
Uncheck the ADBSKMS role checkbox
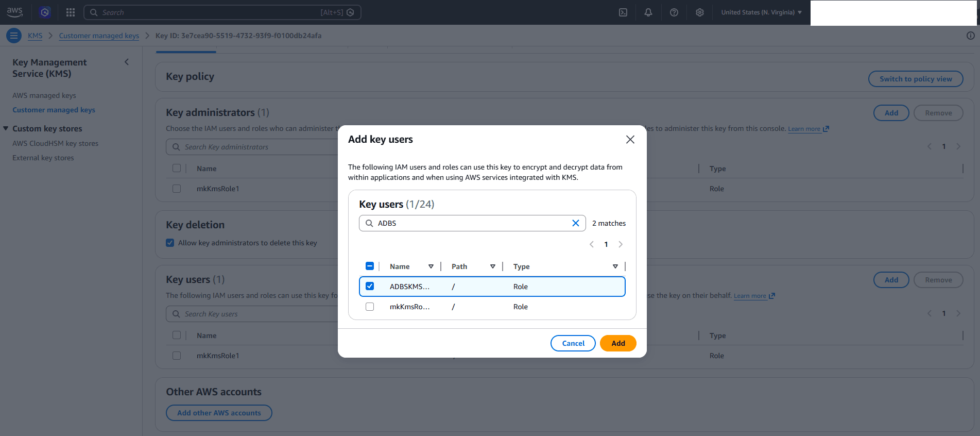click(x=370, y=286)
